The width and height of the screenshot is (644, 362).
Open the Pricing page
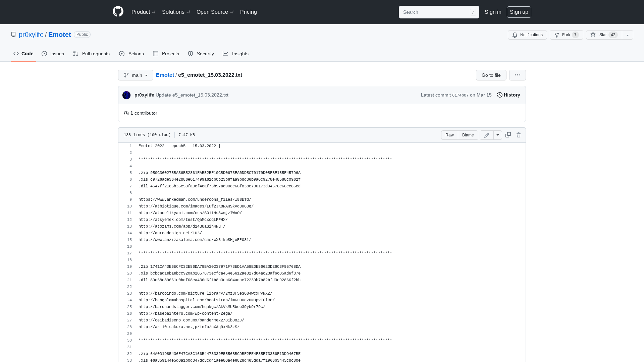(249, 12)
